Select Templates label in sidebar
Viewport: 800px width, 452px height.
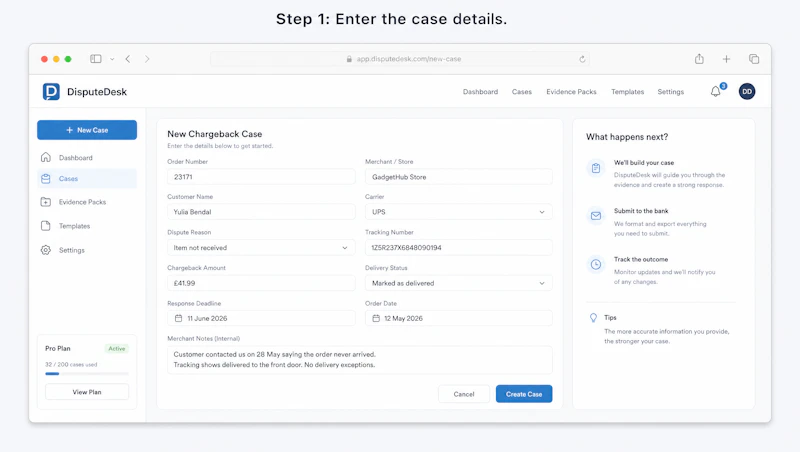[74, 226]
